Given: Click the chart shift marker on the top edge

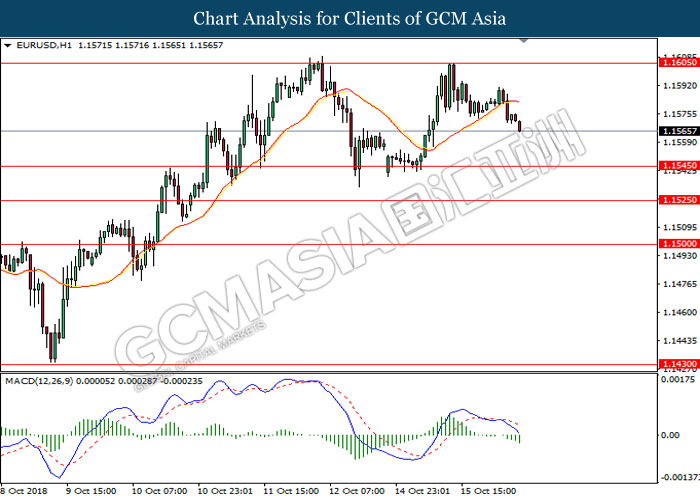Looking at the screenshot, I should click(524, 41).
